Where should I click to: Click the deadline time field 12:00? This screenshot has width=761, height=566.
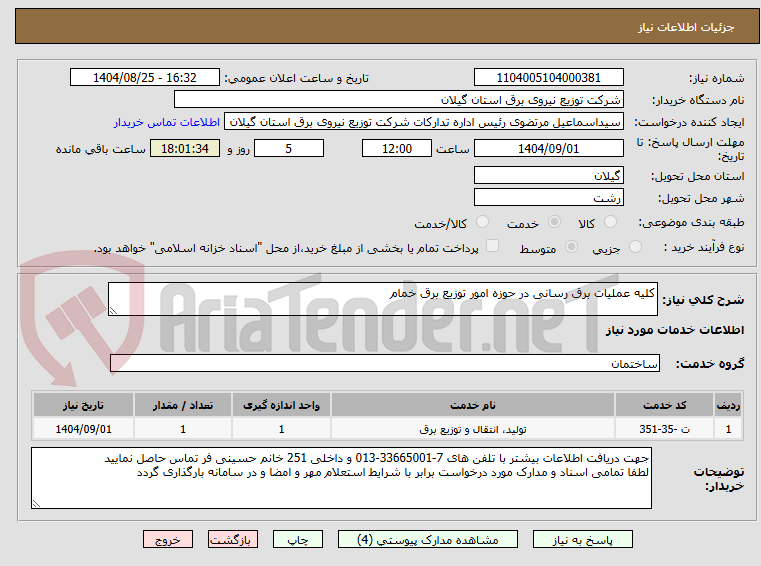click(397, 149)
